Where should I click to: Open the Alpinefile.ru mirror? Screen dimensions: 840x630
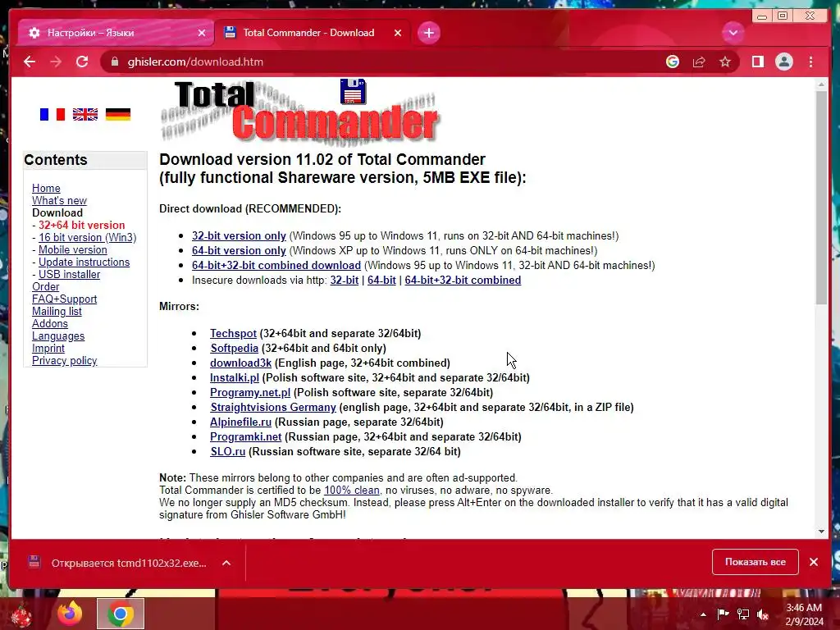point(240,422)
